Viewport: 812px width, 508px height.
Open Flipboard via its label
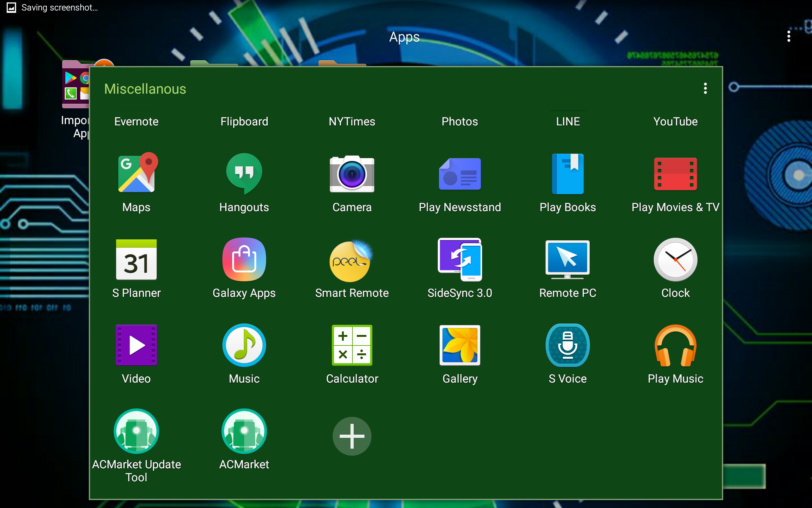coord(244,121)
